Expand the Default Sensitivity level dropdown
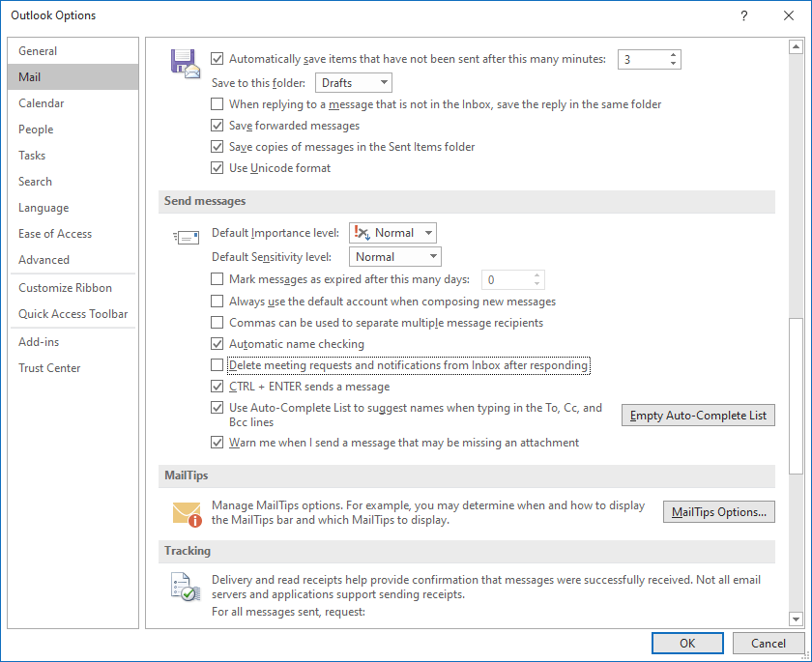812x662 pixels. click(394, 257)
